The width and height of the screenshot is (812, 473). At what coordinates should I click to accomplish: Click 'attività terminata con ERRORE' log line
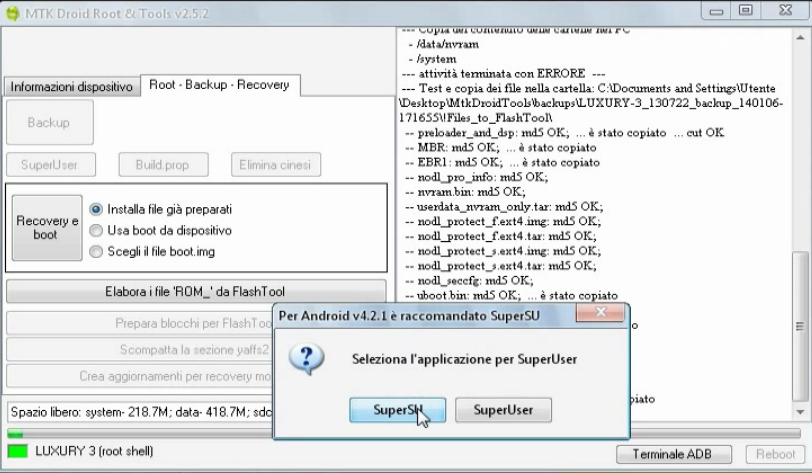click(503, 74)
